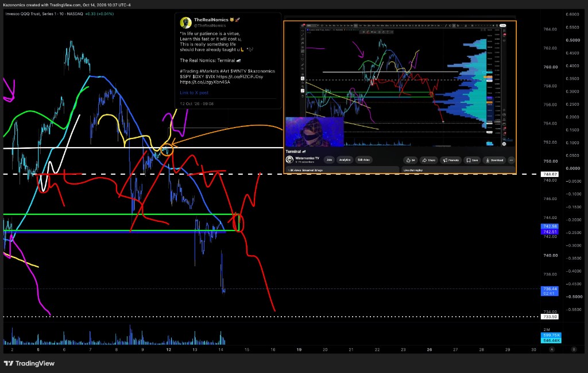Toggle the A auto-scale button
The height and width of the screenshot is (373, 588).
tap(552, 349)
